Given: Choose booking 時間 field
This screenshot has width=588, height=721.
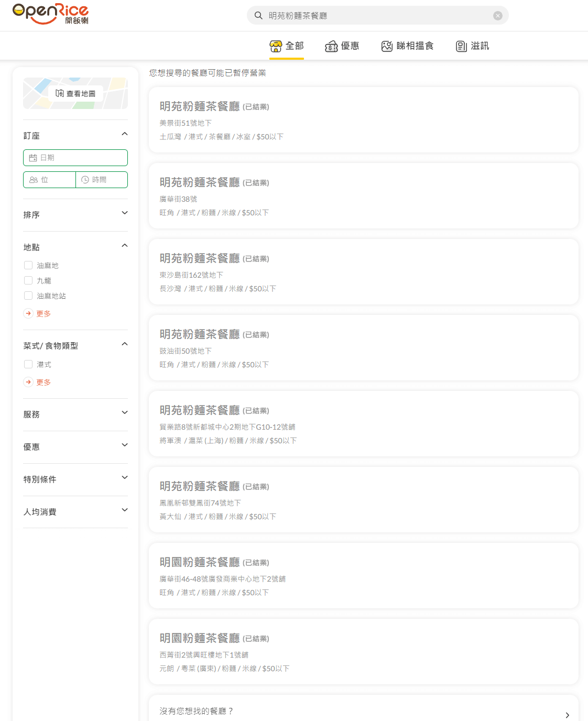Looking at the screenshot, I should pos(102,180).
